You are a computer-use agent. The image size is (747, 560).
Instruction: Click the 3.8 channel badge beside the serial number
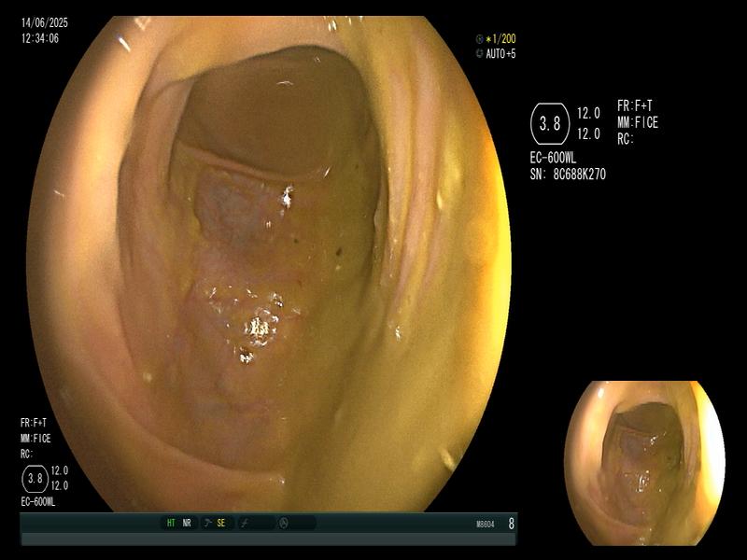(550, 124)
